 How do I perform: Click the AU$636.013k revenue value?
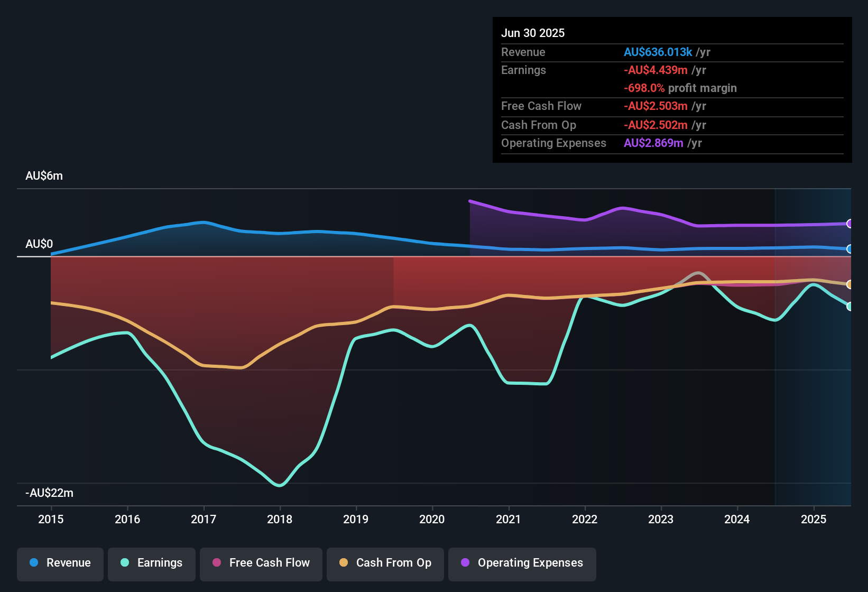658,52
